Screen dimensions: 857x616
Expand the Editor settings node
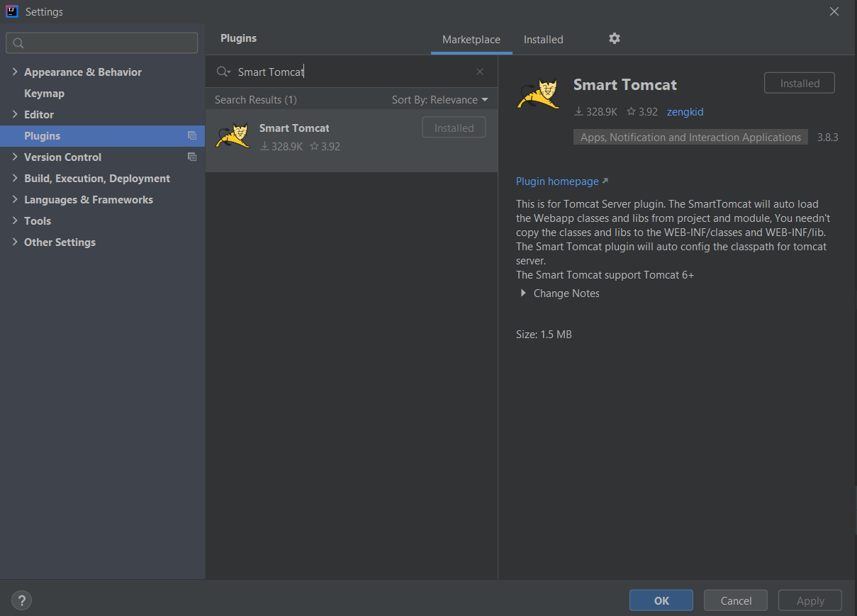(15, 114)
